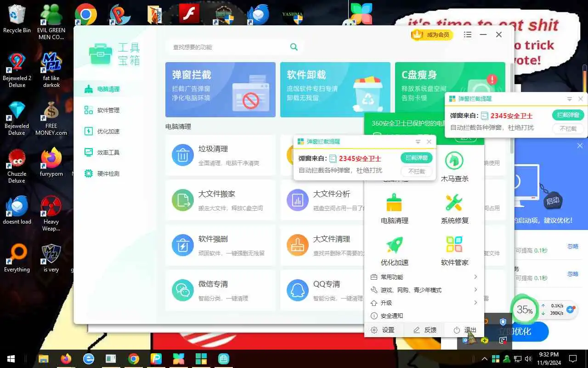Open 软件强删 force uninstall tool
This screenshot has width=588, height=368.
coord(220,245)
